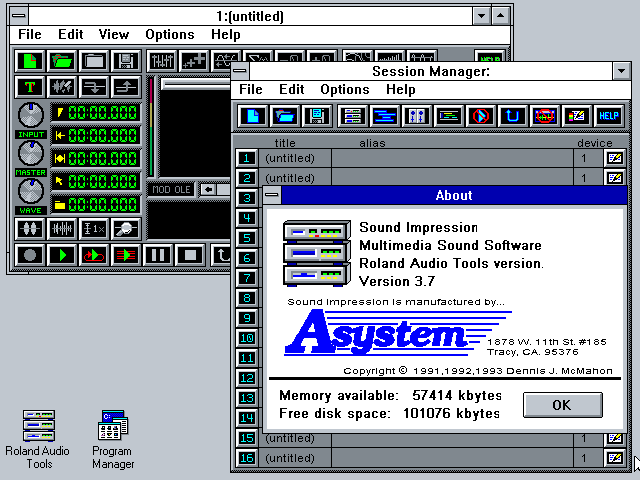Click the dense waveform display icon
This screenshot has width=640, height=480.
click(x=62, y=229)
